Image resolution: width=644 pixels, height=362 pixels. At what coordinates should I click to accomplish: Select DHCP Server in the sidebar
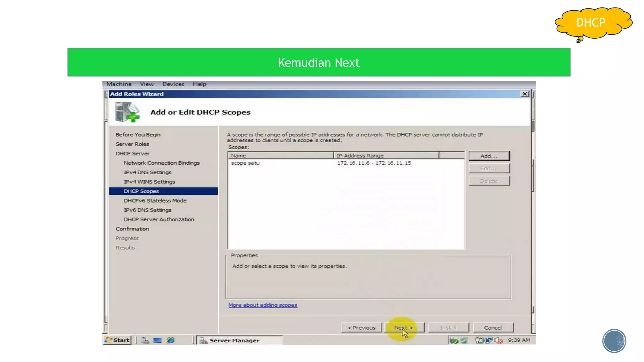tap(132, 153)
